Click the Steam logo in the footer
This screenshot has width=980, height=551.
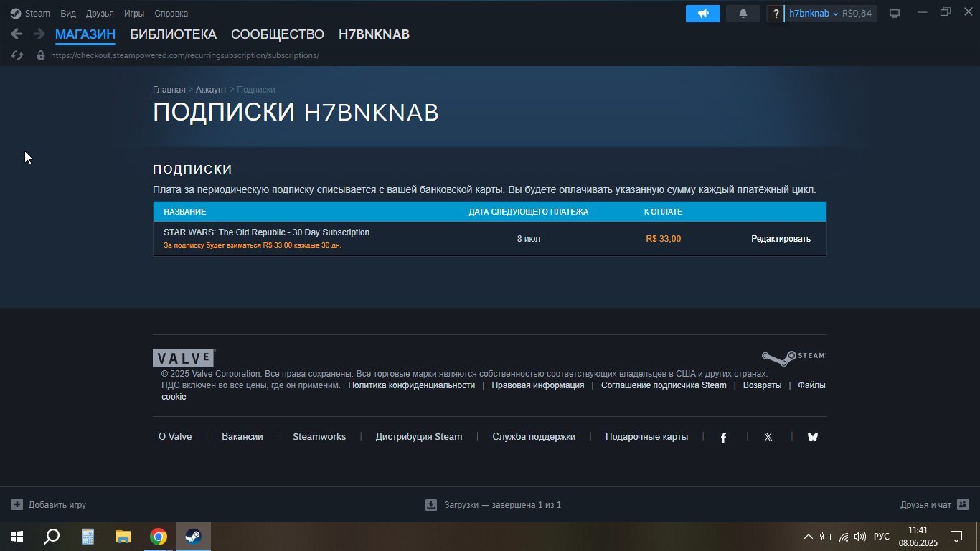pyautogui.click(x=793, y=357)
